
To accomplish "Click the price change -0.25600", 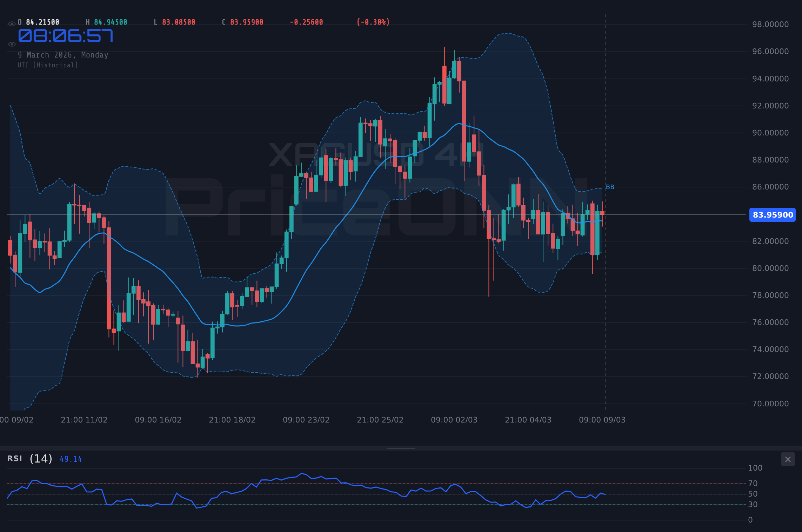I will [x=307, y=22].
